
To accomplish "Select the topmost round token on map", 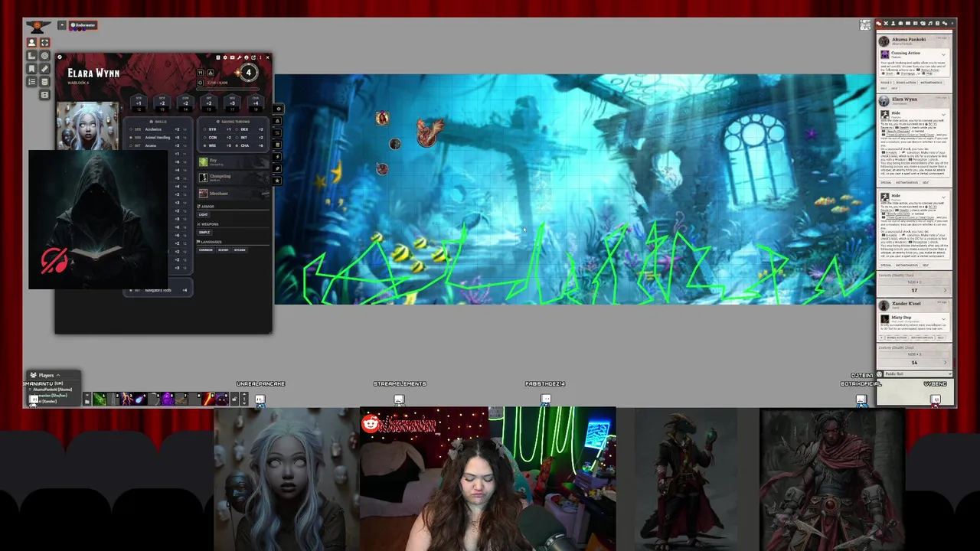I will tap(382, 118).
